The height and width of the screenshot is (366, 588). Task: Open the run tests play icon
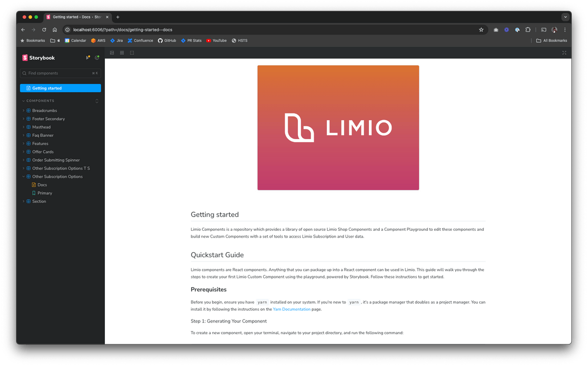88,58
